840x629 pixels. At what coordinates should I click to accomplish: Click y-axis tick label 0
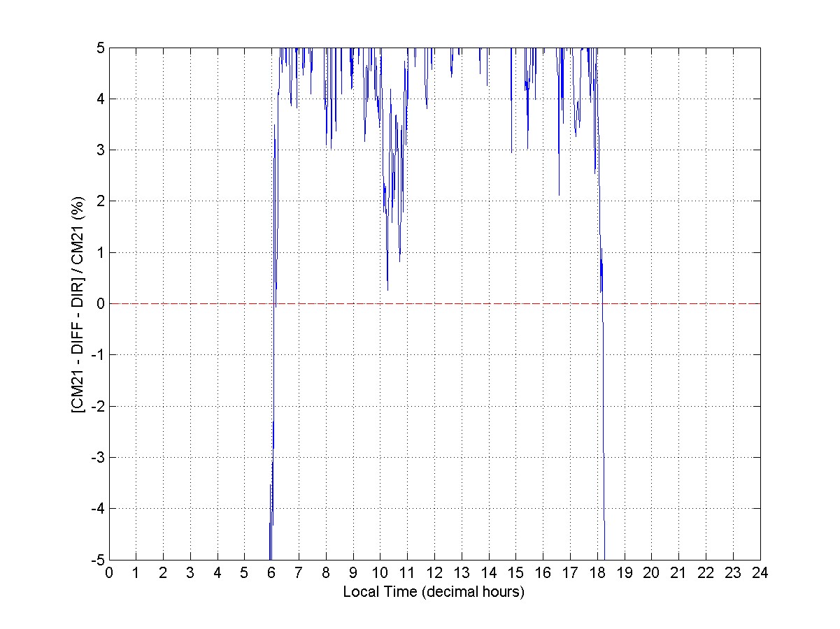click(101, 303)
